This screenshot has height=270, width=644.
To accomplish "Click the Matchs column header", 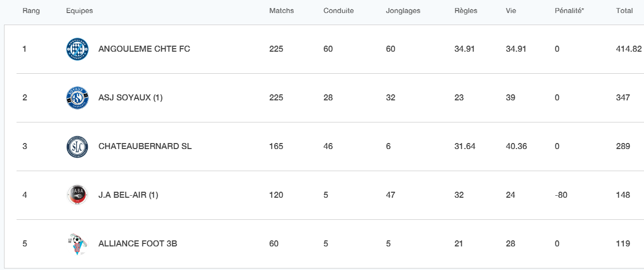I will [x=282, y=11].
